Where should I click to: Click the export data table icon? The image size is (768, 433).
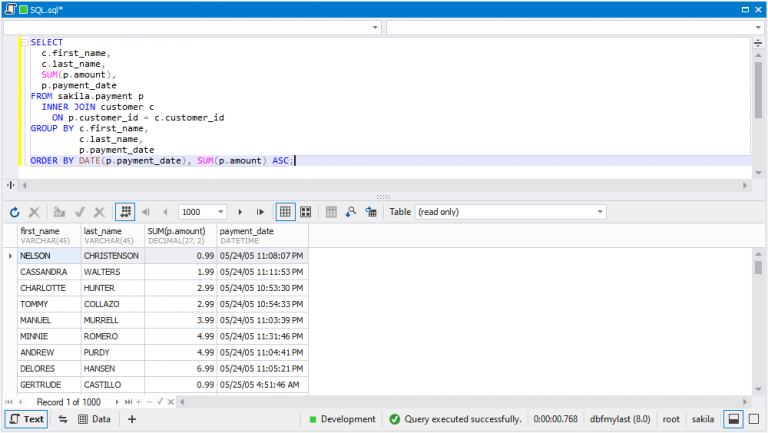[x=371, y=212]
